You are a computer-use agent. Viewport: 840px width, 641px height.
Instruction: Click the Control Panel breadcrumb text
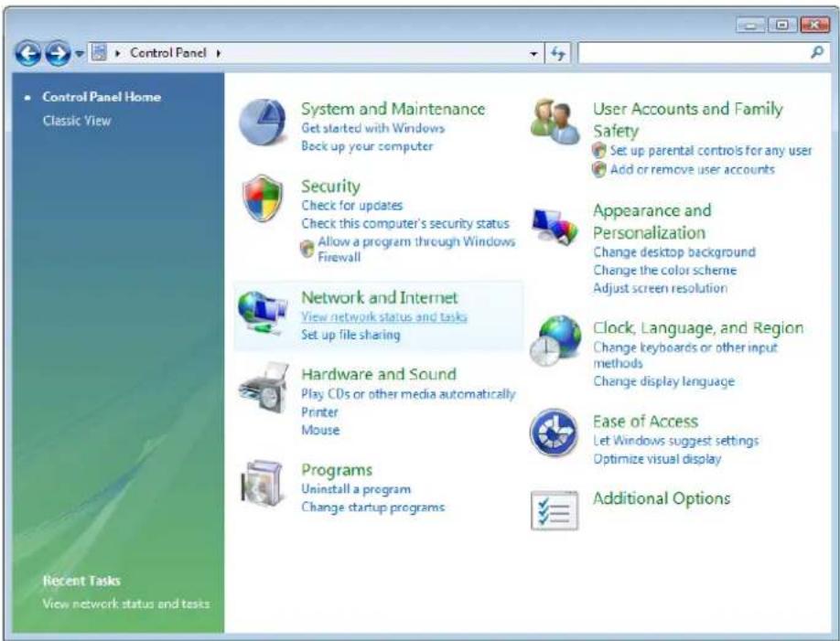coord(167,52)
